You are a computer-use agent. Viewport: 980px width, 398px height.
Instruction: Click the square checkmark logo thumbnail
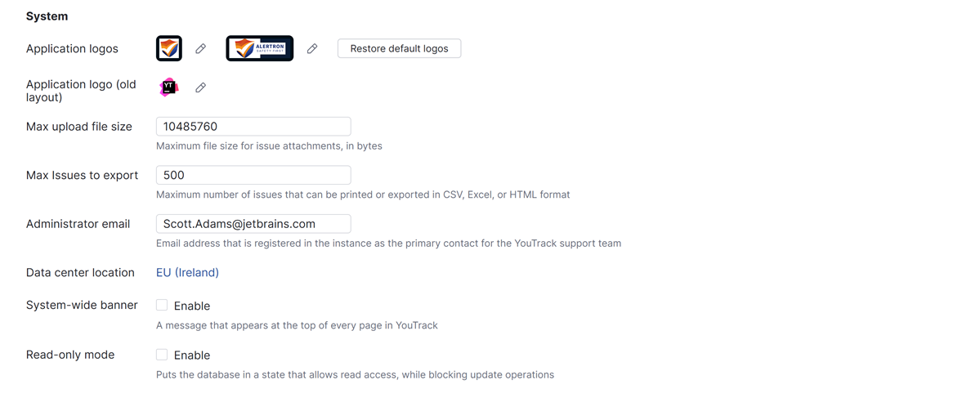(168, 48)
